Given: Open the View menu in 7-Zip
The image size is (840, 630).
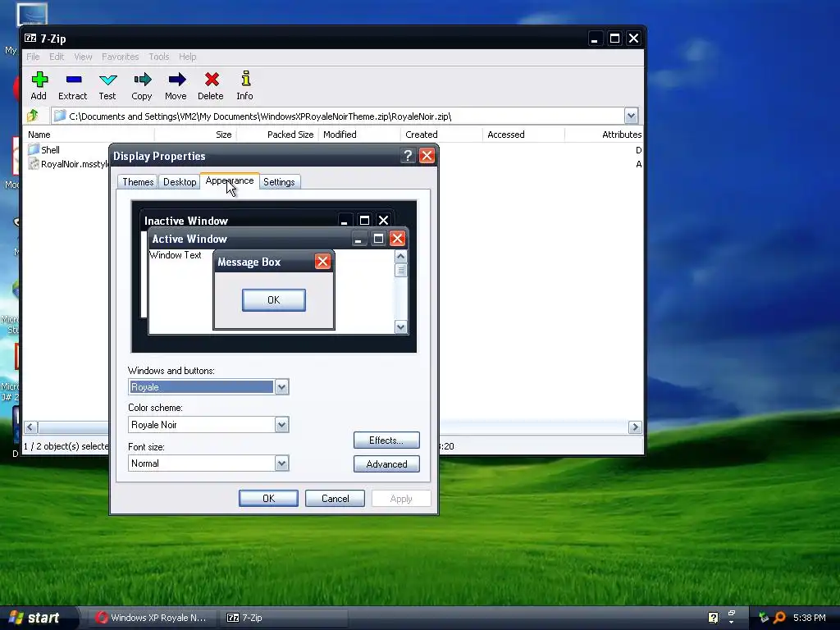Looking at the screenshot, I should pos(83,57).
